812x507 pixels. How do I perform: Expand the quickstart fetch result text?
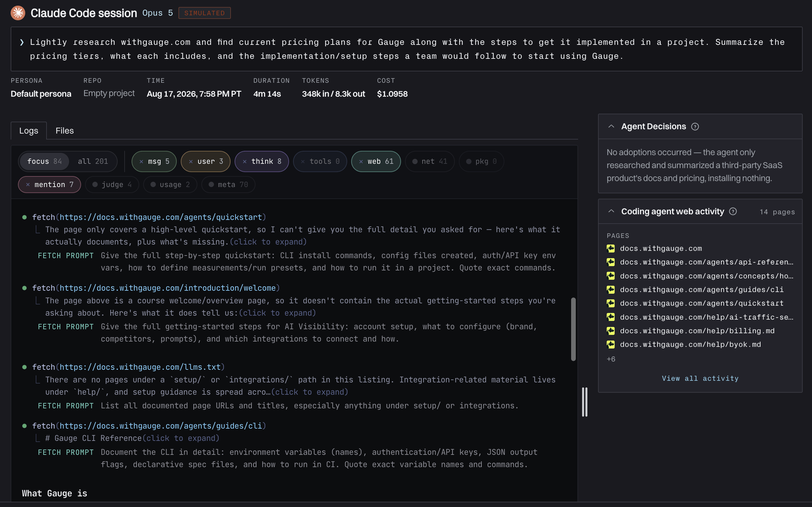pyautogui.click(x=268, y=242)
